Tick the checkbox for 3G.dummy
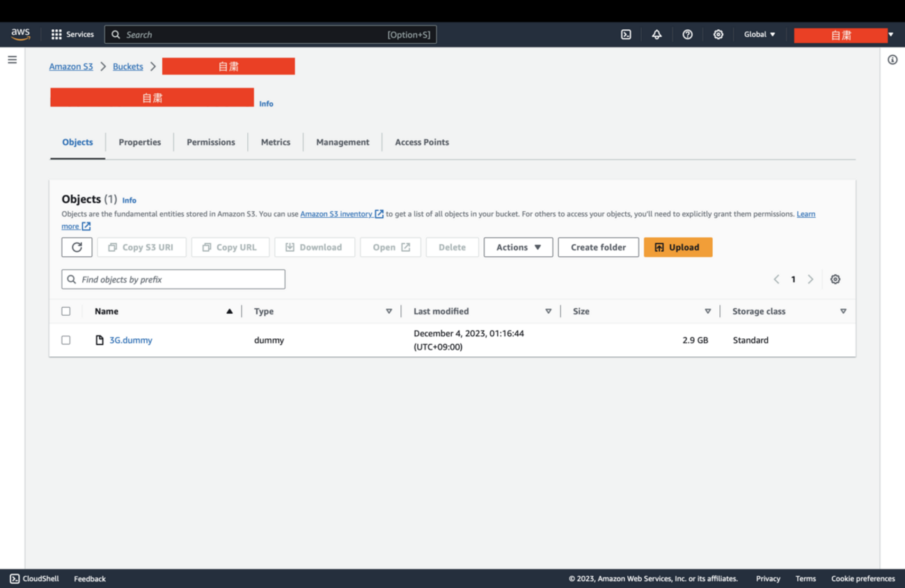The width and height of the screenshot is (905, 588). point(66,340)
